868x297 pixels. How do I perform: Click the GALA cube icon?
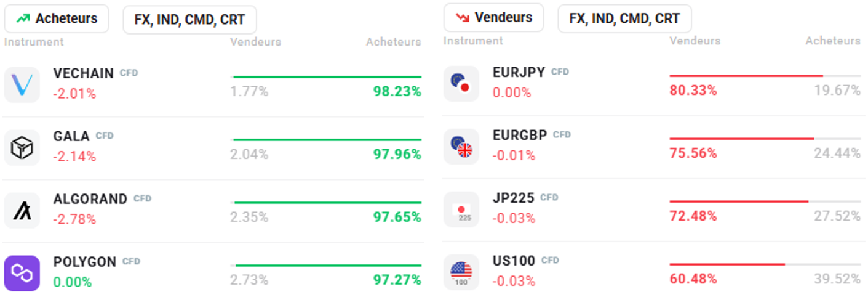tap(22, 147)
